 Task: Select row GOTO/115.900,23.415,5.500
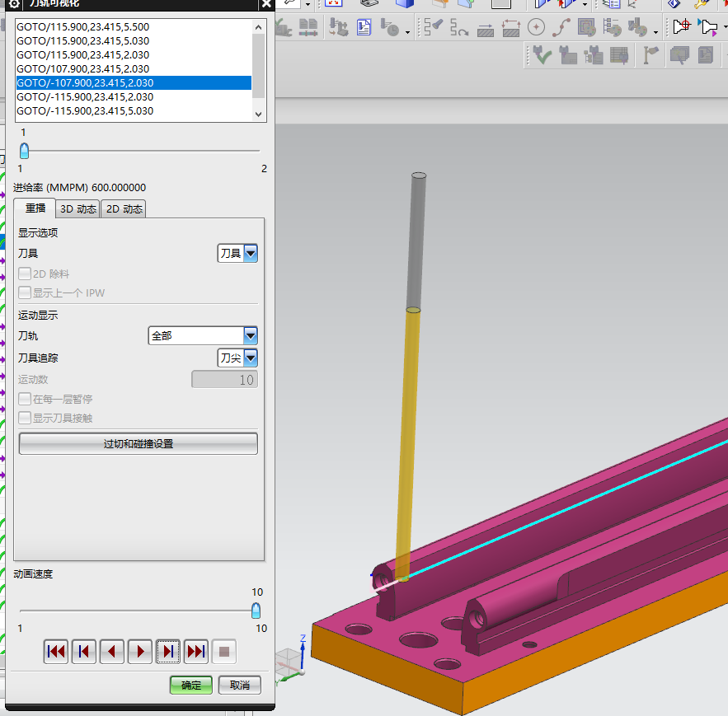[x=134, y=27]
